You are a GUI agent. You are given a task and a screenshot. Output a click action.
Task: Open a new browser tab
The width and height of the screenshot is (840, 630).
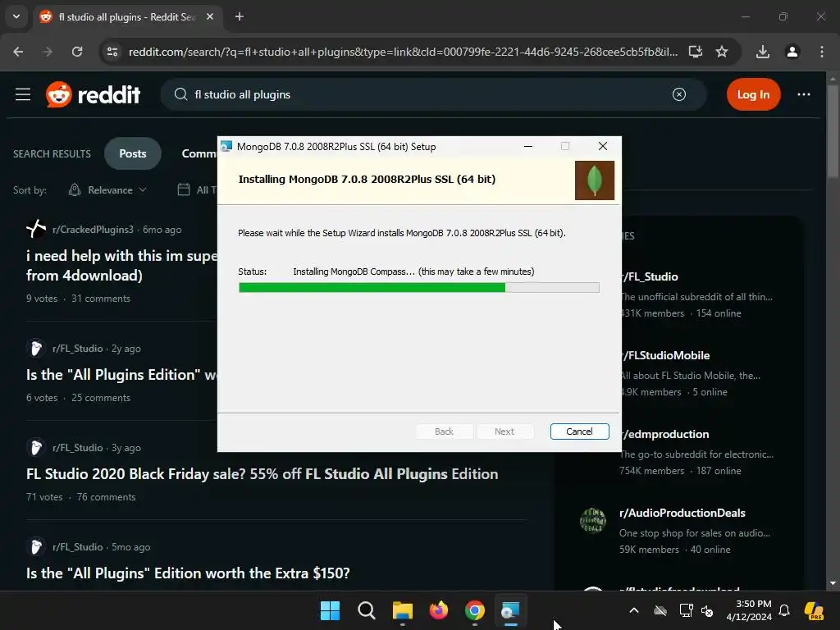pyautogui.click(x=240, y=17)
